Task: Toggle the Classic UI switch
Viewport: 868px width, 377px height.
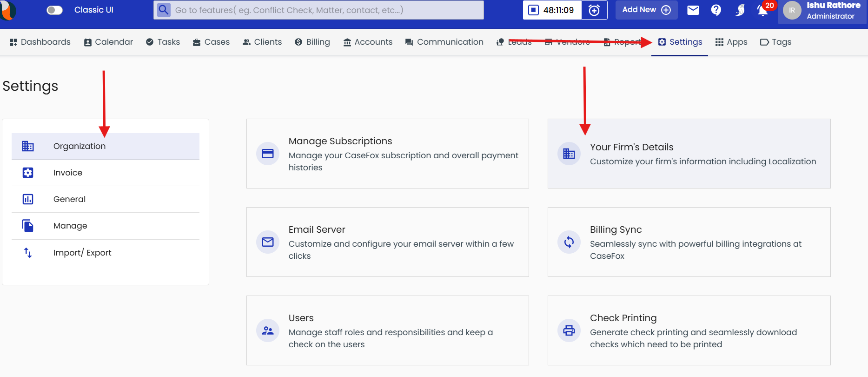Action: [x=54, y=10]
